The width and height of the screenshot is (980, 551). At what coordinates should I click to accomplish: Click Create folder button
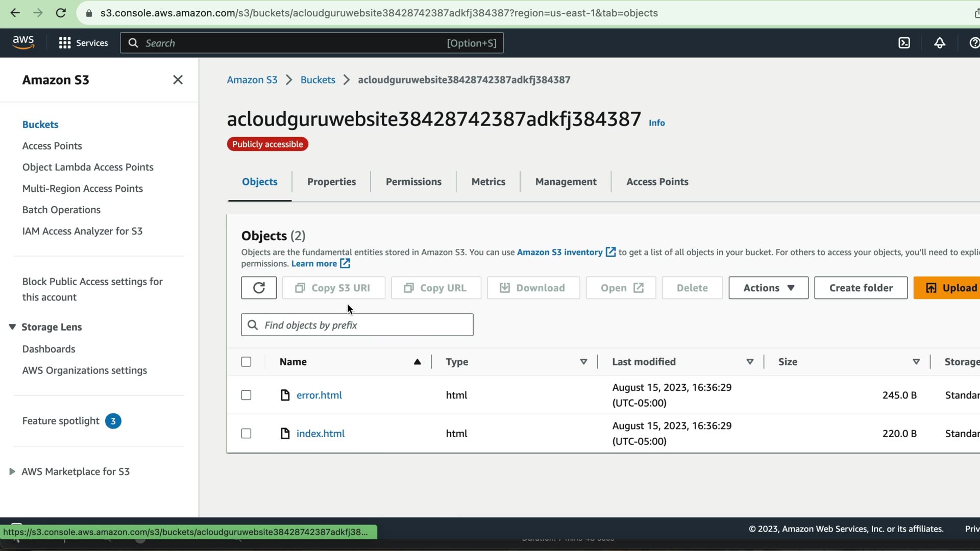click(x=861, y=288)
